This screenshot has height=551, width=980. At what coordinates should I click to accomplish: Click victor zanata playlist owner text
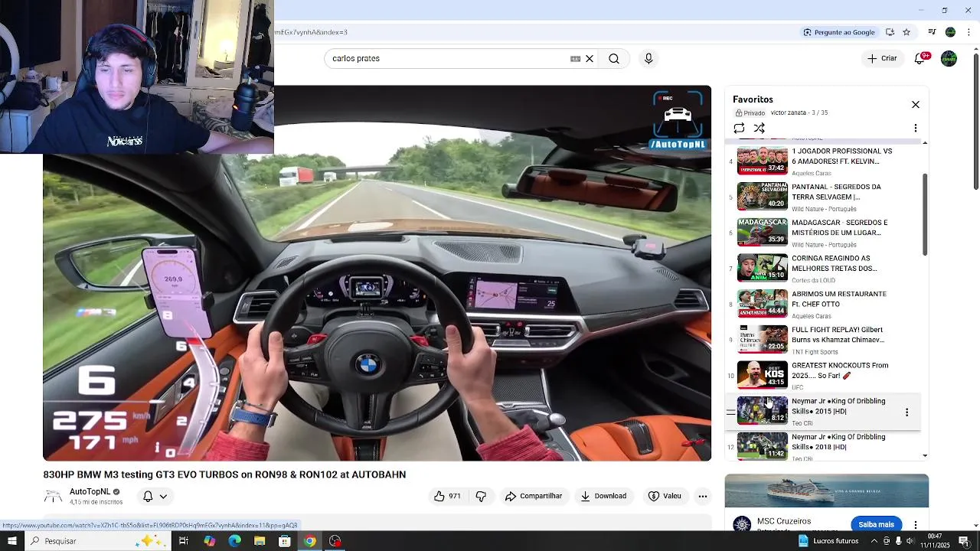788,112
